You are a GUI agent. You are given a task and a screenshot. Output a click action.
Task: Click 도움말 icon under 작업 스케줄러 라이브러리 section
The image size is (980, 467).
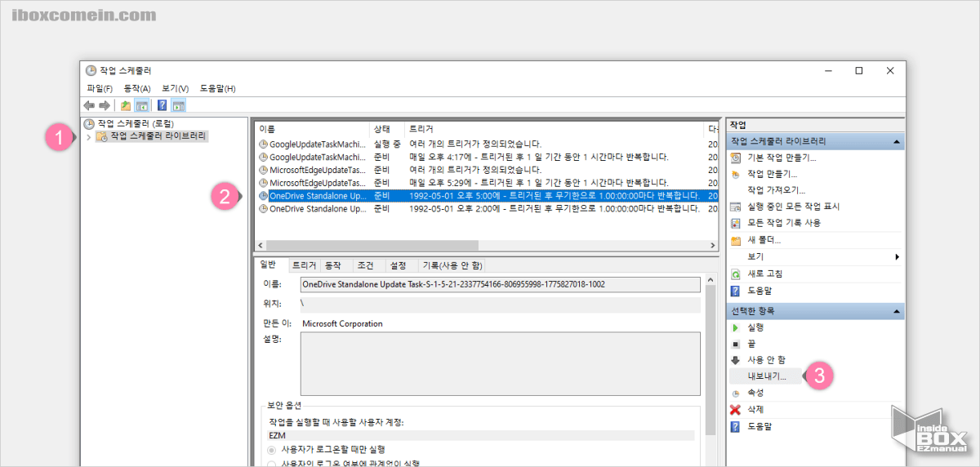[x=736, y=290]
